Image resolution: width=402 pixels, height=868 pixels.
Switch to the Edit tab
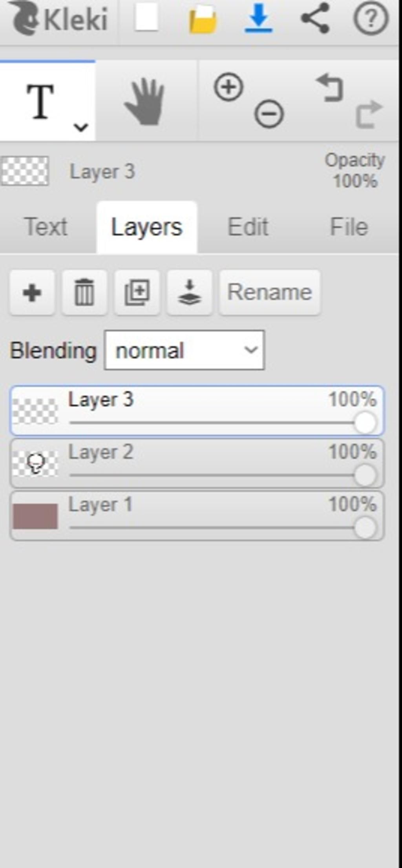coord(248,227)
